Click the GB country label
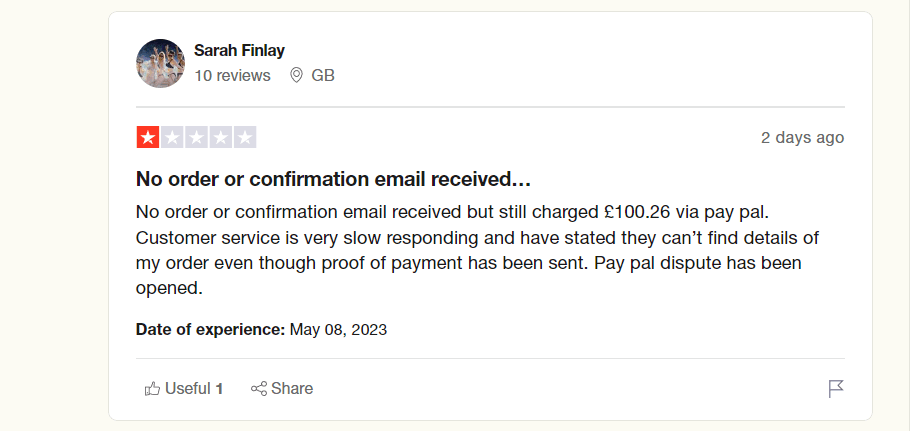Viewport: 910px width, 431px height. (323, 75)
